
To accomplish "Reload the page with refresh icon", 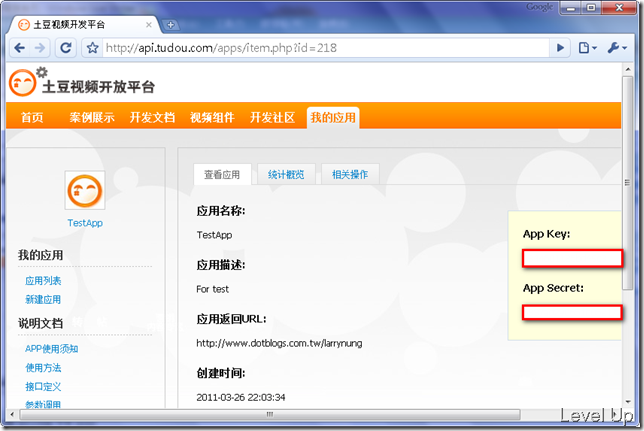I will coord(66,48).
